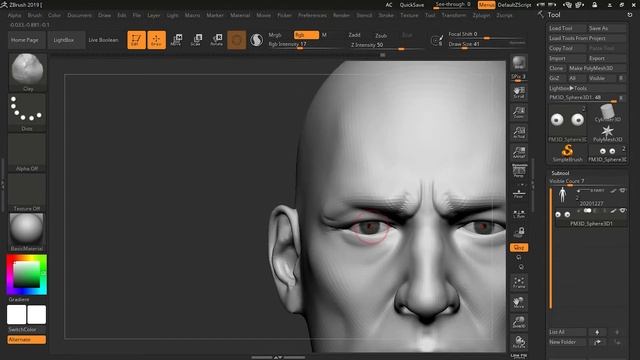Expand the Subtool section header

pos(560,173)
